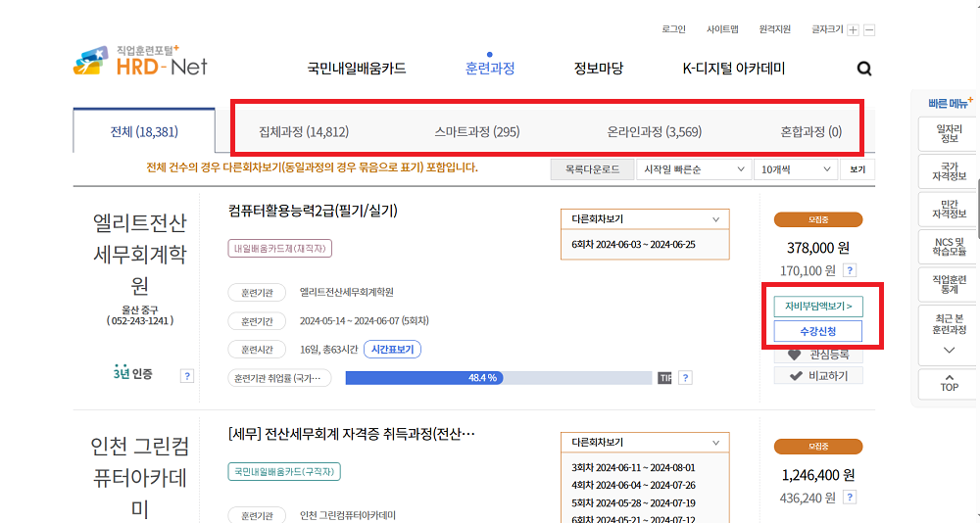980x523 pixels.
Task: Click checkmark 비교하기 button
Action: point(818,375)
